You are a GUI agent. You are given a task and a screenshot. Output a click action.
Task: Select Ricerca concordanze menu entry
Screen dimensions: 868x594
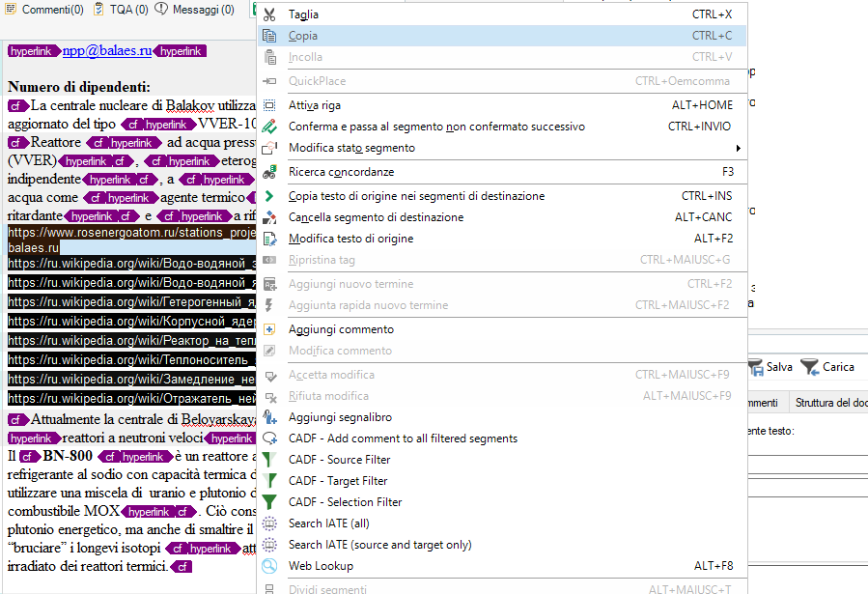click(502, 172)
